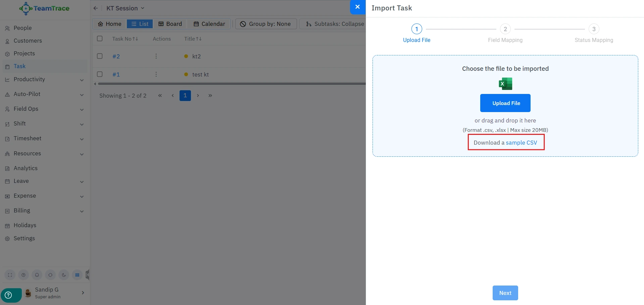Switch to dark mode moon icon
644x305 pixels.
click(64, 275)
